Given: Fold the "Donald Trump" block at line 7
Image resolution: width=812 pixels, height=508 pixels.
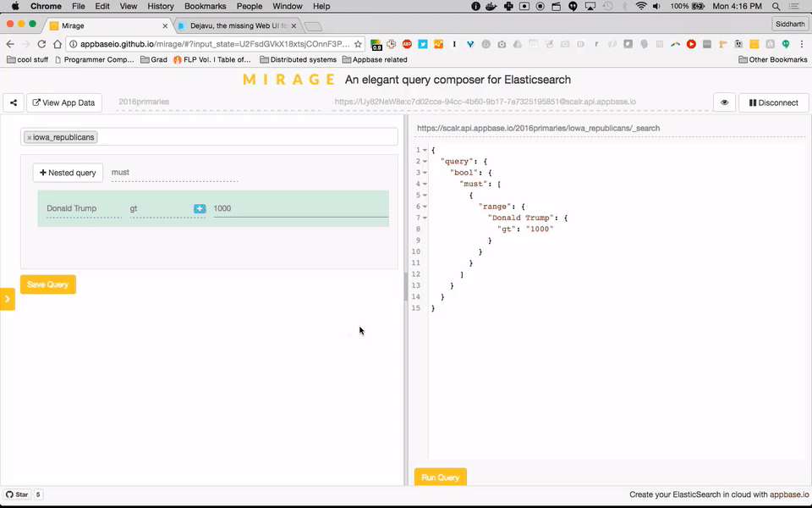Looking at the screenshot, I should (425, 218).
